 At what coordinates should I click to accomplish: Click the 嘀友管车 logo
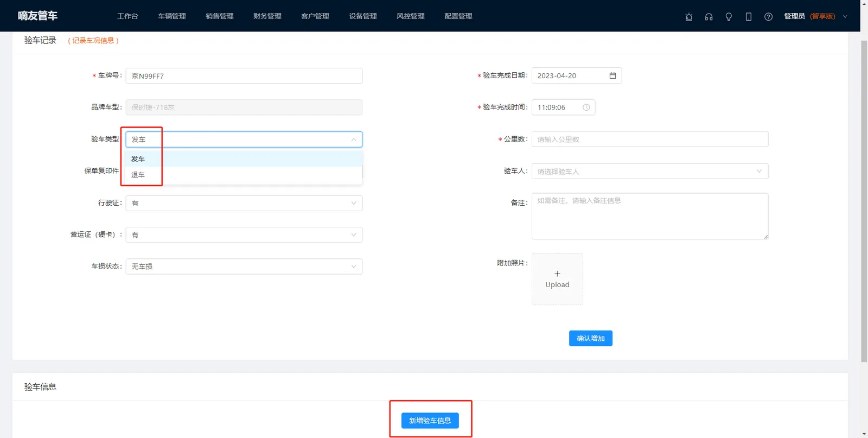37,16
